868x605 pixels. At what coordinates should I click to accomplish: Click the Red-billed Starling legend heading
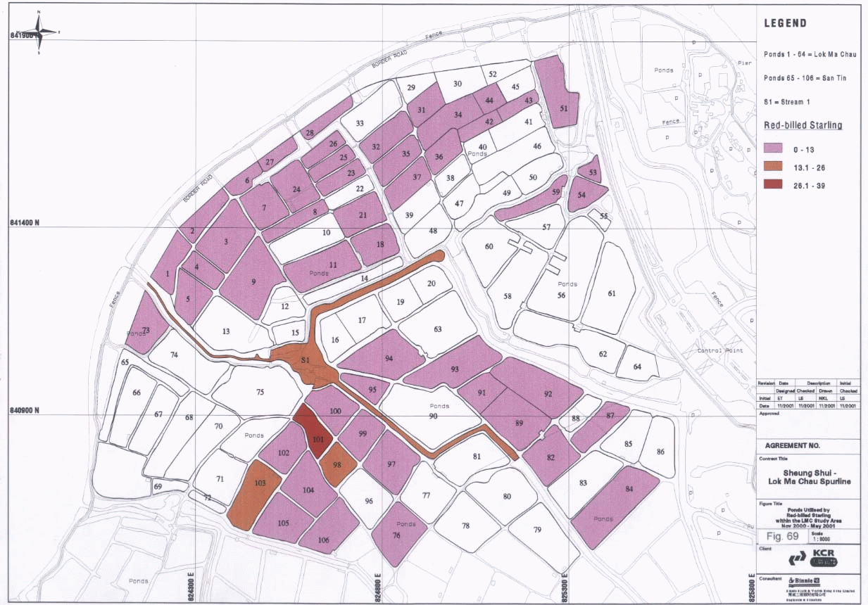click(x=803, y=125)
